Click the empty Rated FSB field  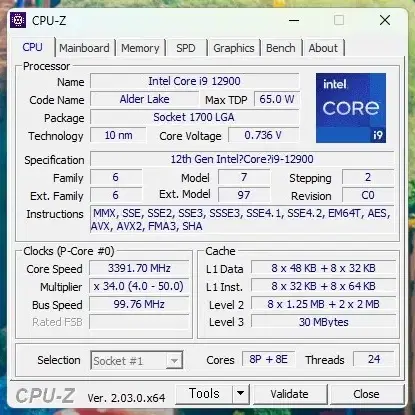139,322
